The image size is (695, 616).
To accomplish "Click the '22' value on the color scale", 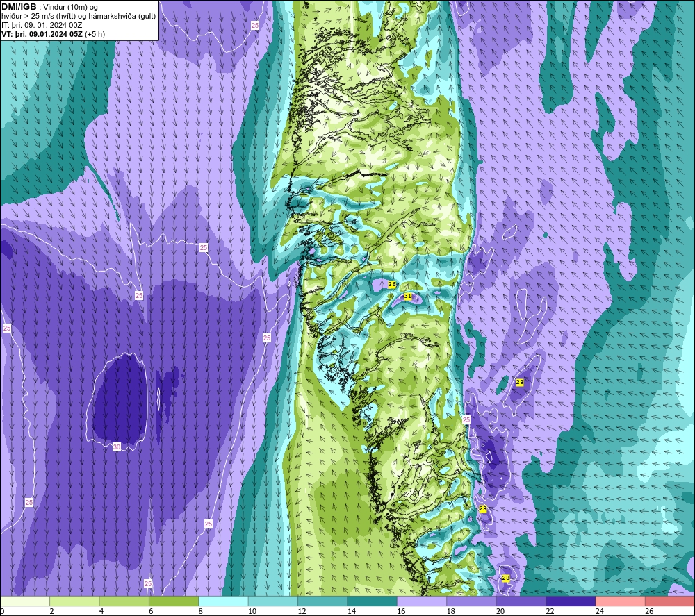I will (x=550, y=611).
